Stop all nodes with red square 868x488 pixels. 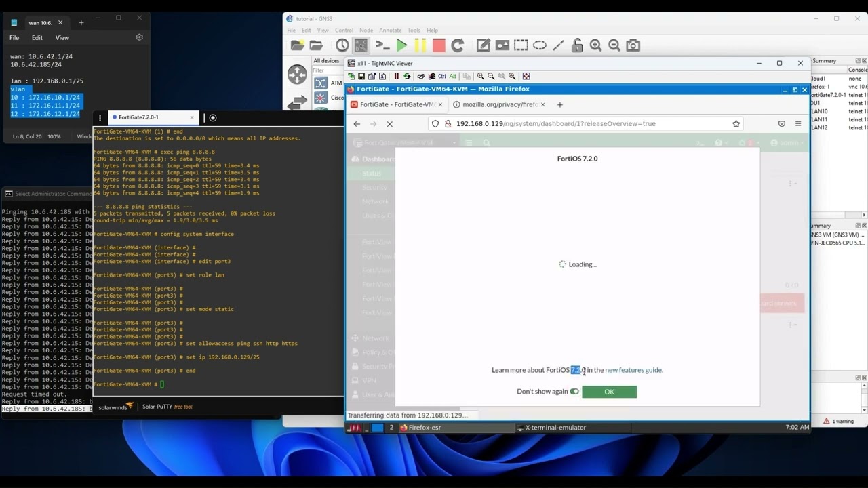pos(439,45)
